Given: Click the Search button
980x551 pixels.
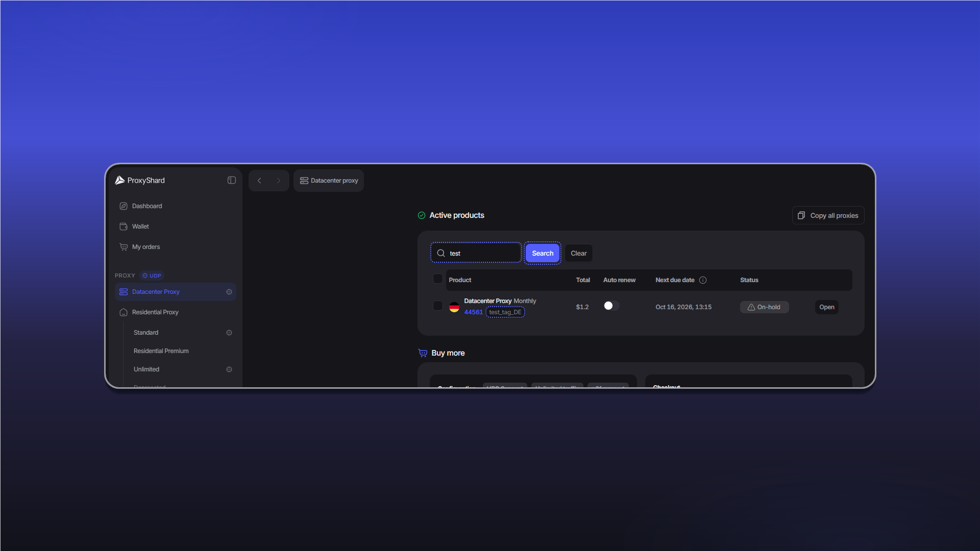Looking at the screenshot, I should [543, 253].
